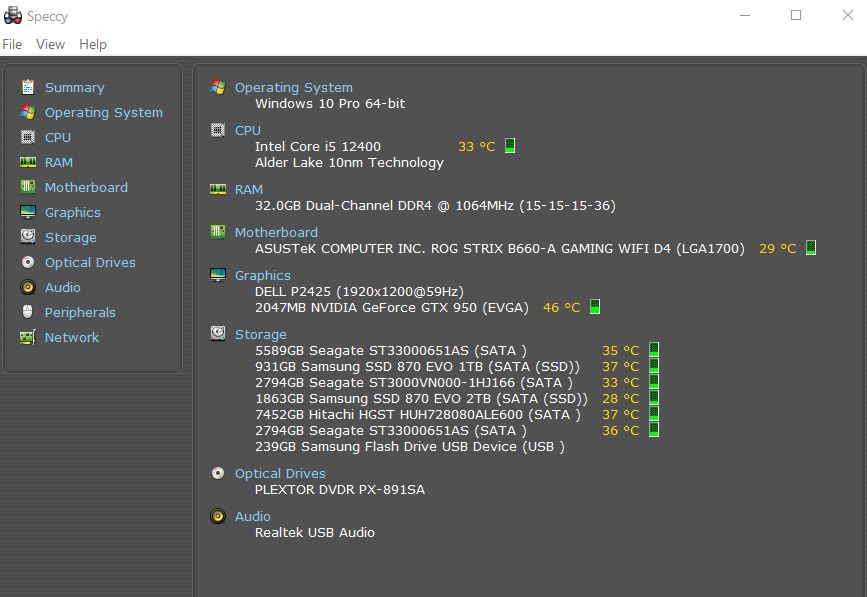Screen dimensions: 867x597
Task: Click the Network card icon in sidebar
Action: click(x=28, y=337)
